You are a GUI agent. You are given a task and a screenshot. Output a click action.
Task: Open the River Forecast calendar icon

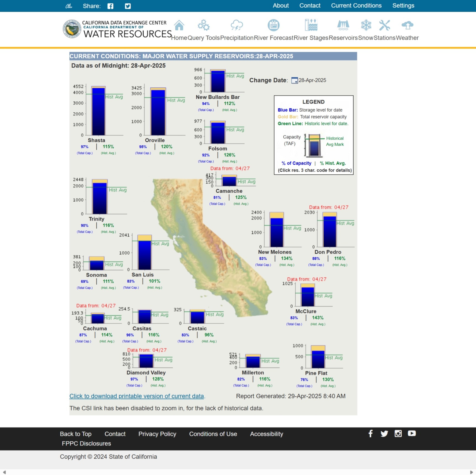pyautogui.click(x=274, y=25)
